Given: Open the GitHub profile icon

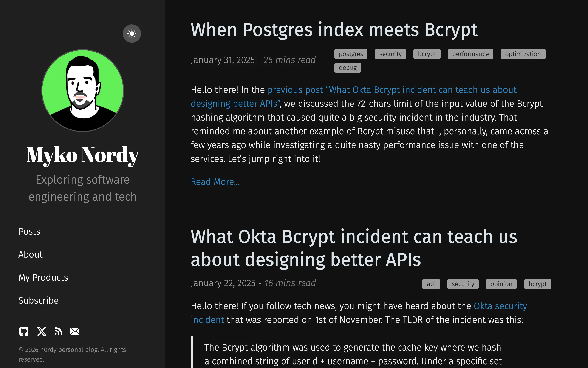Looking at the screenshot, I should tap(24, 331).
